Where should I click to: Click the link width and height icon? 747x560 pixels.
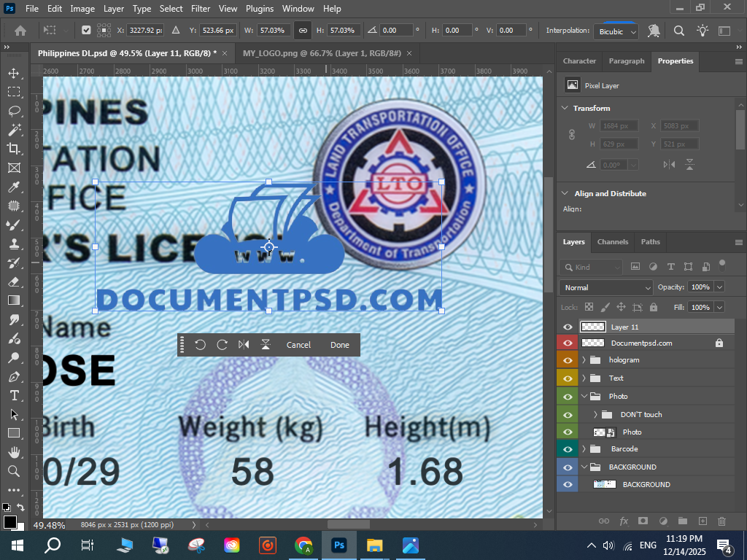pos(302,31)
